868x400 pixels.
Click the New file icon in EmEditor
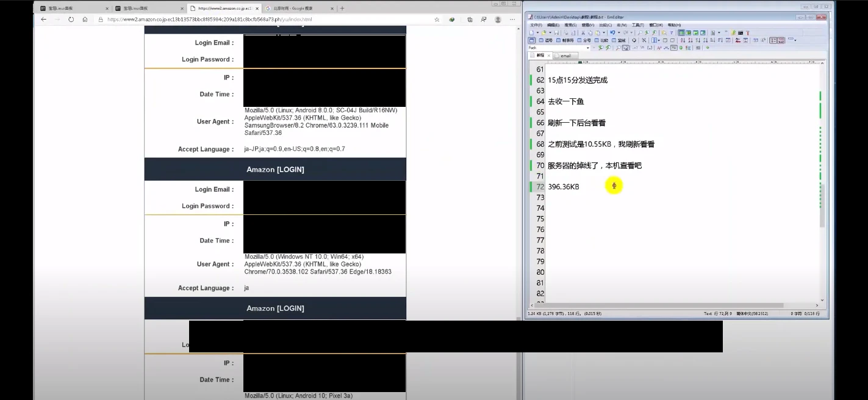[x=531, y=33]
